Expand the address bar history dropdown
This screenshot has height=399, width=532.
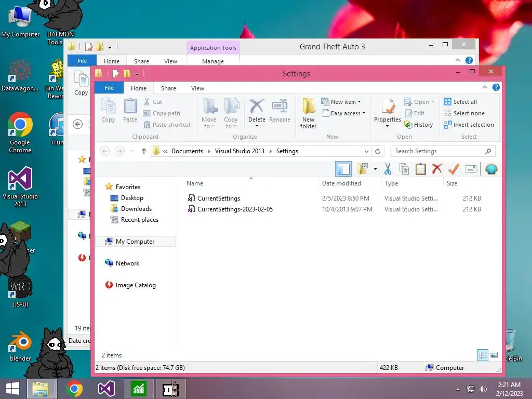pos(366,151)
